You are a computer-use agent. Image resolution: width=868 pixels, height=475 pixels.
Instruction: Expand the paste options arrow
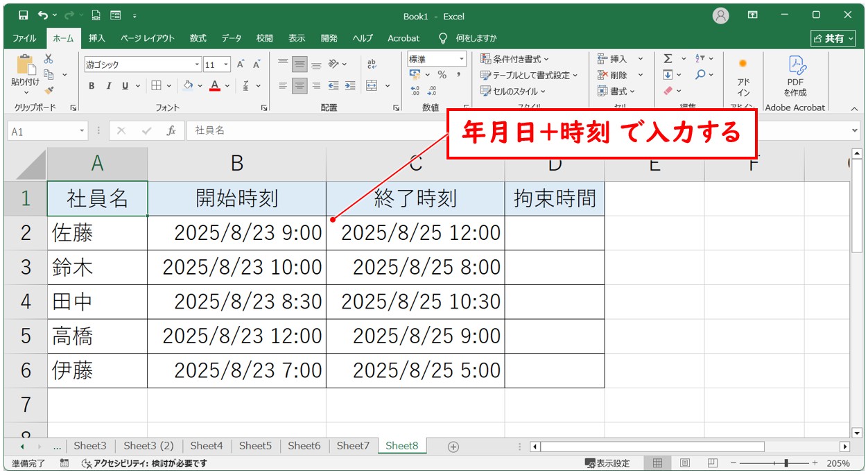pos(26,92)
